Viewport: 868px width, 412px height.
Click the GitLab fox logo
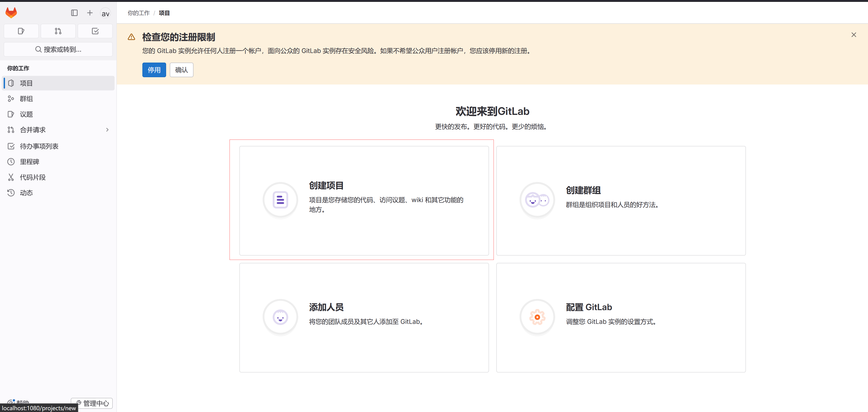coord(11,13)
